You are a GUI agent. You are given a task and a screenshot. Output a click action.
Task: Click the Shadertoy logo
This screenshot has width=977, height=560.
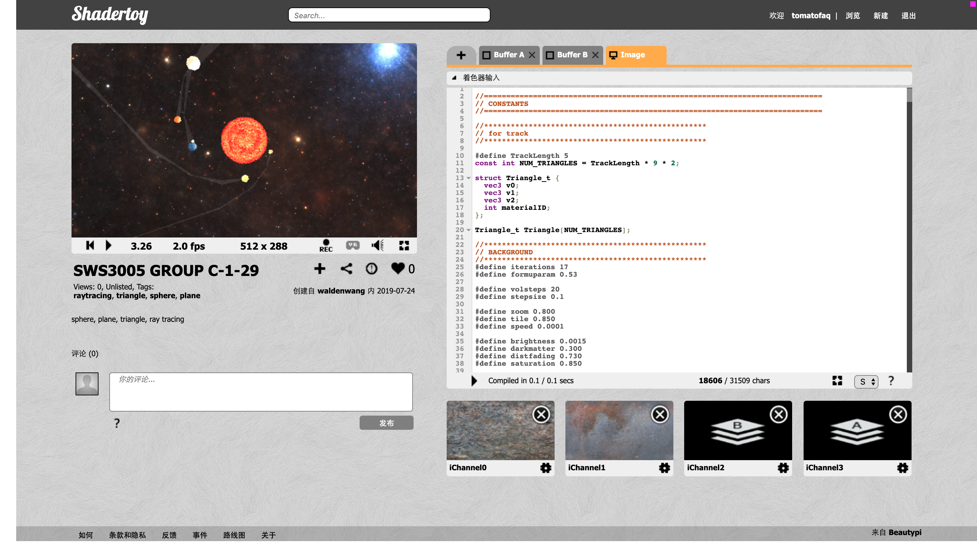coord(110,15)
